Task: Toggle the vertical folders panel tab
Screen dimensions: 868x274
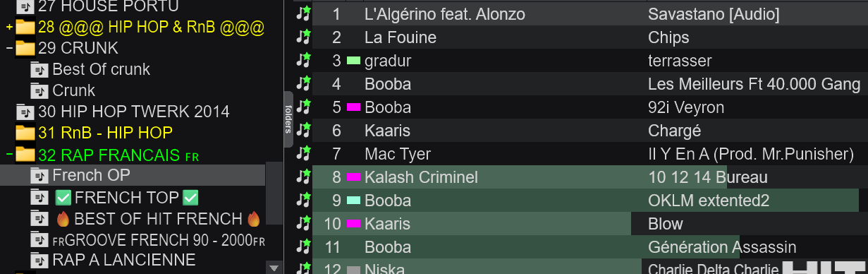Action: (x=288, y=119)
